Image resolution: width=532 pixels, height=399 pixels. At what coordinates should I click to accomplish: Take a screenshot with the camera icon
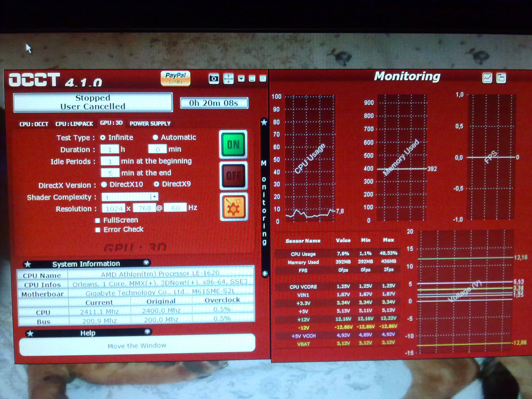(x=214, y=79)
